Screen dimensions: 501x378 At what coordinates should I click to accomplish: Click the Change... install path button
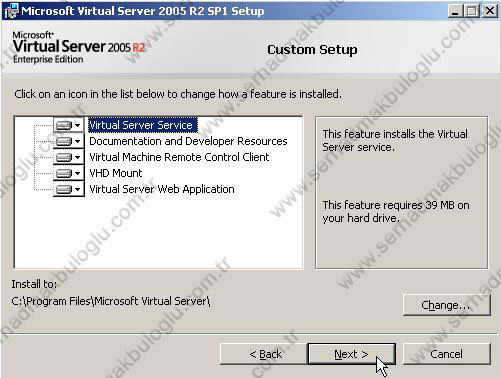click(x=447, y=305)
